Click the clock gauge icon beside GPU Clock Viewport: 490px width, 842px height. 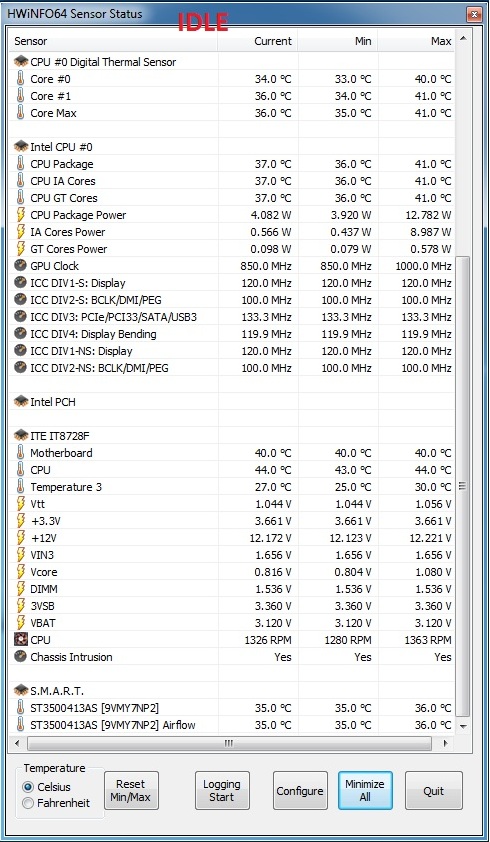pos(20,266)
